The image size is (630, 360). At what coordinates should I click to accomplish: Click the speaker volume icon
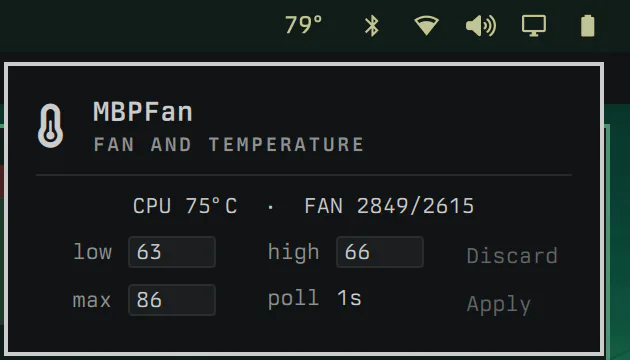pos(481,26)
